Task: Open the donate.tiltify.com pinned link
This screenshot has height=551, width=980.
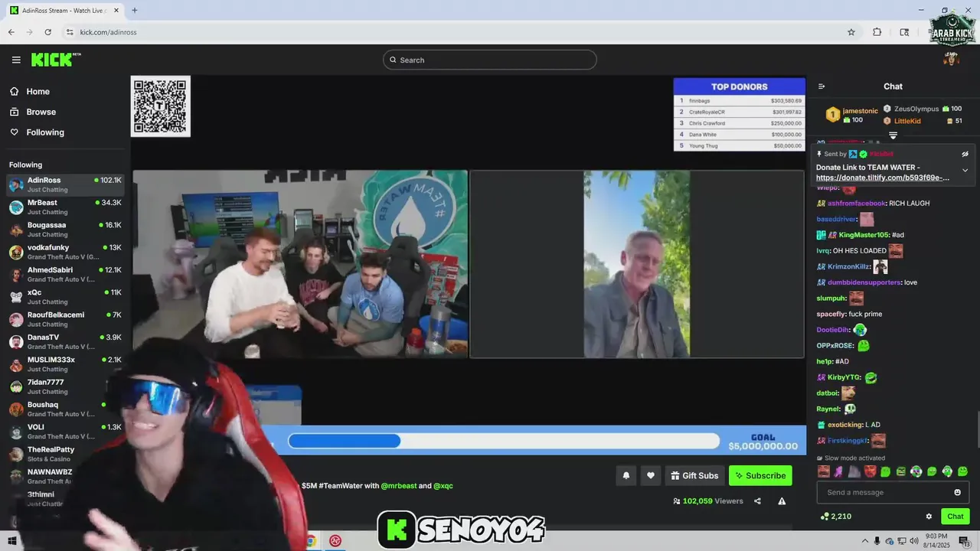Action: tap(883, 178)
